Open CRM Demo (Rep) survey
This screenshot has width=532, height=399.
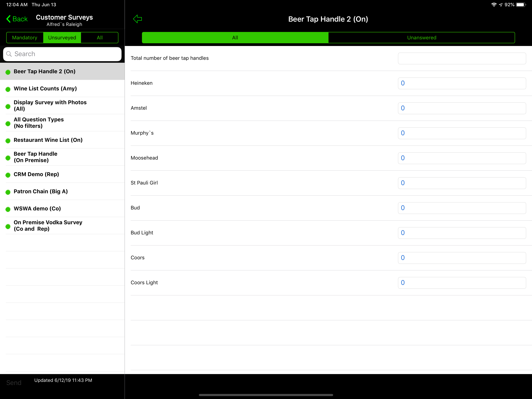click(x=62, y=174)
